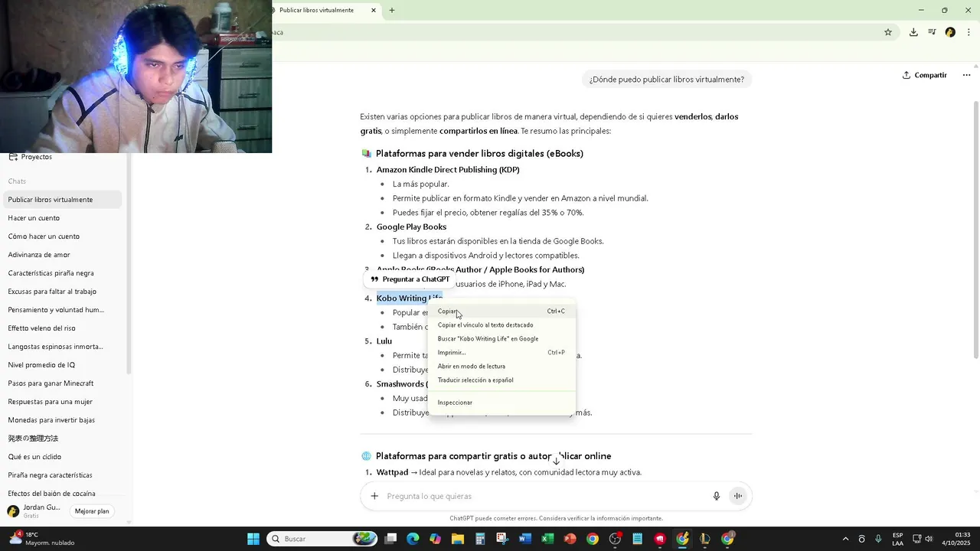
Task: Open volume control in system tray
Action: 929,539
